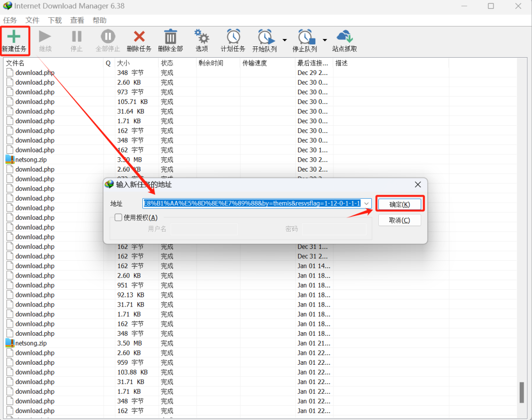
Task: Expand the 开始队列 dropdown arrow
Action: [285, 40]
